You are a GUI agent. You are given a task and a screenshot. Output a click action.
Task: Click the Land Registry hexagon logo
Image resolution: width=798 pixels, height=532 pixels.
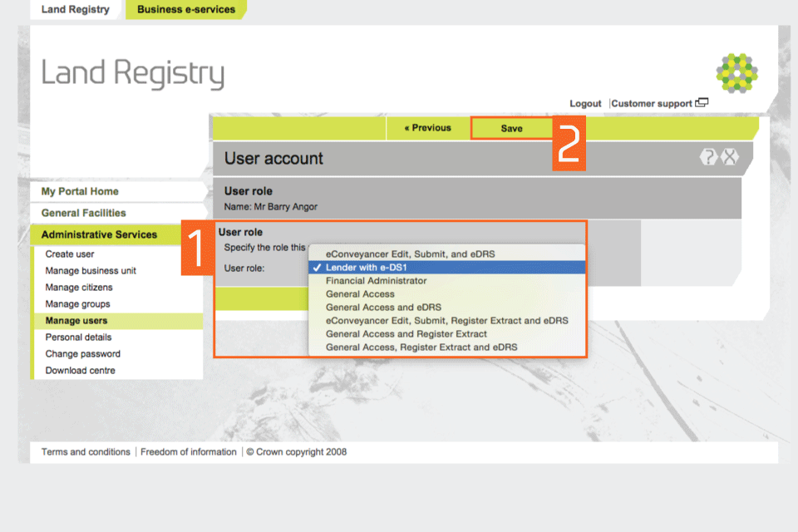pos(736,72)
